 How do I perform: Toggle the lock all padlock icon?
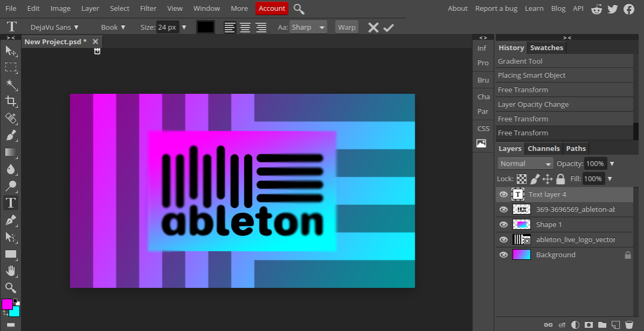click(560, 179)
